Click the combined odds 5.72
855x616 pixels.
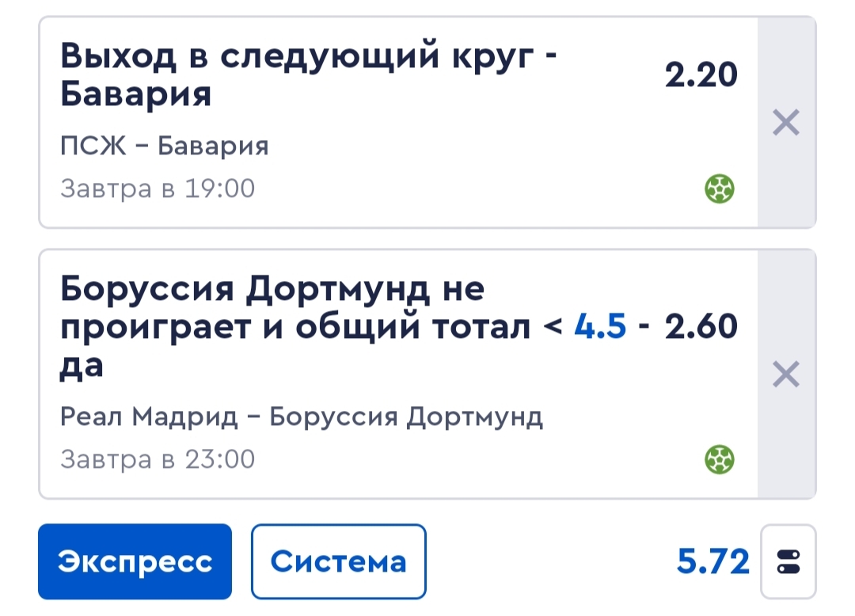(x=712, y=561)
